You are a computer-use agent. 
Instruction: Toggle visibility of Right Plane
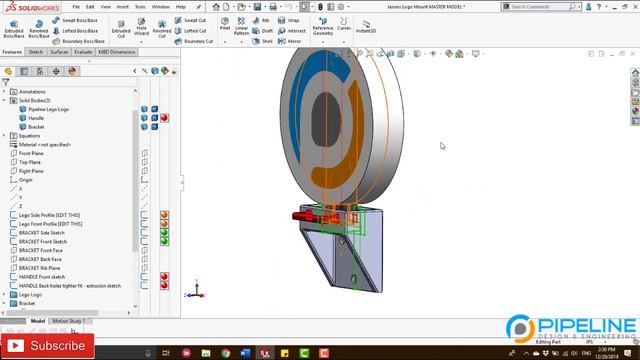point(144,171)
